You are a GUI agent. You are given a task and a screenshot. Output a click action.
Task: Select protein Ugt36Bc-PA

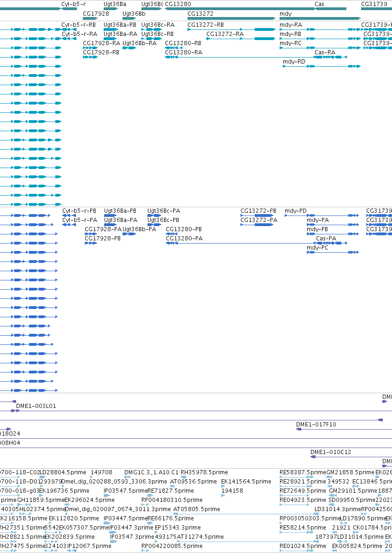[x=164, y=211]
